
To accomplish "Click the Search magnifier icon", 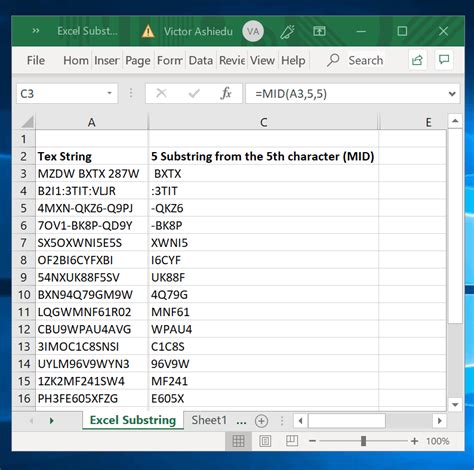I will (x=333, y=60).
